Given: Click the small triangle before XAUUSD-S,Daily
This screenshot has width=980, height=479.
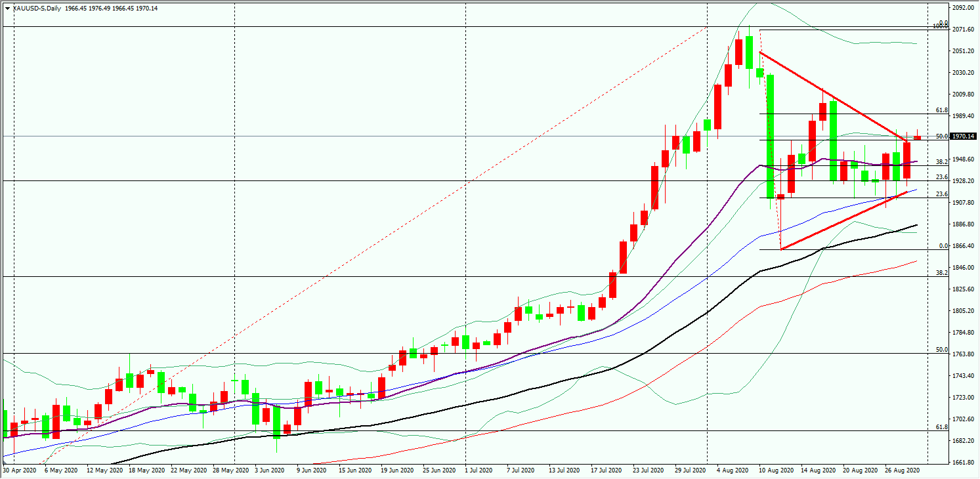Looking at the screenshot, I should (x=7, y=8).
